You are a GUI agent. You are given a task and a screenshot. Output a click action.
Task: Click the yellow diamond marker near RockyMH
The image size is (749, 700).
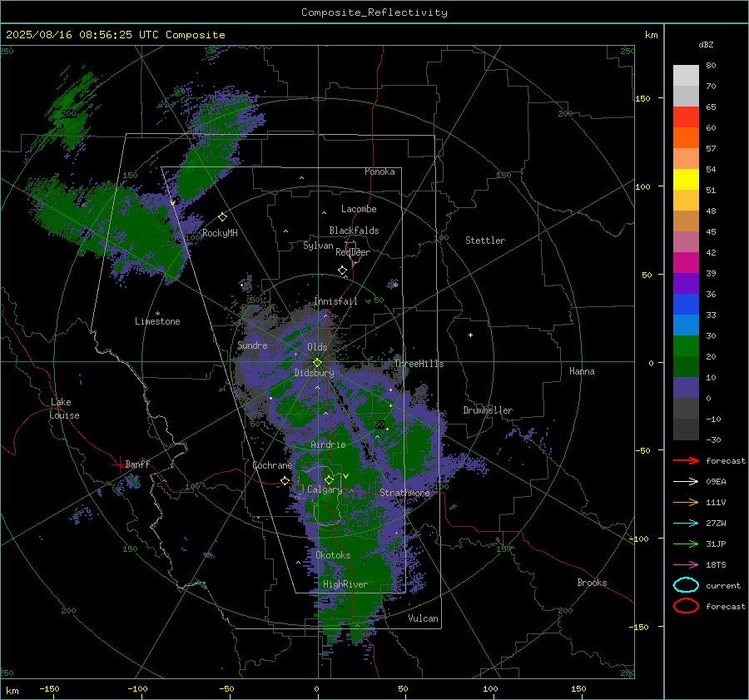(222, 217)
